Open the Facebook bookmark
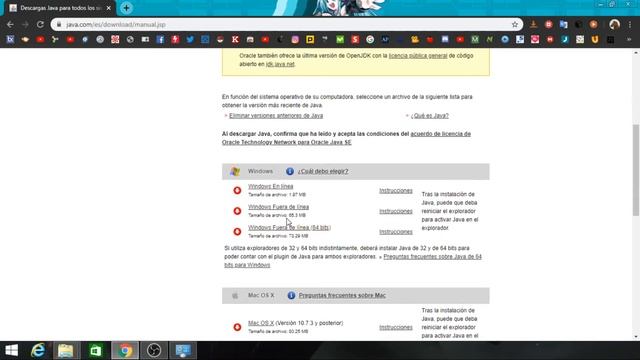The height and width of the screenshot is (360, 640). 160,40
